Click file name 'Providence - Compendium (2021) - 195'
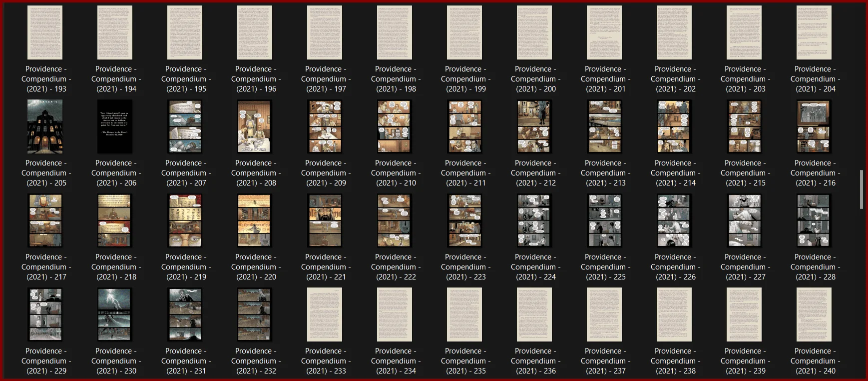Image resolution: width=868 pixels, height=381 pixels. (186, 79)
